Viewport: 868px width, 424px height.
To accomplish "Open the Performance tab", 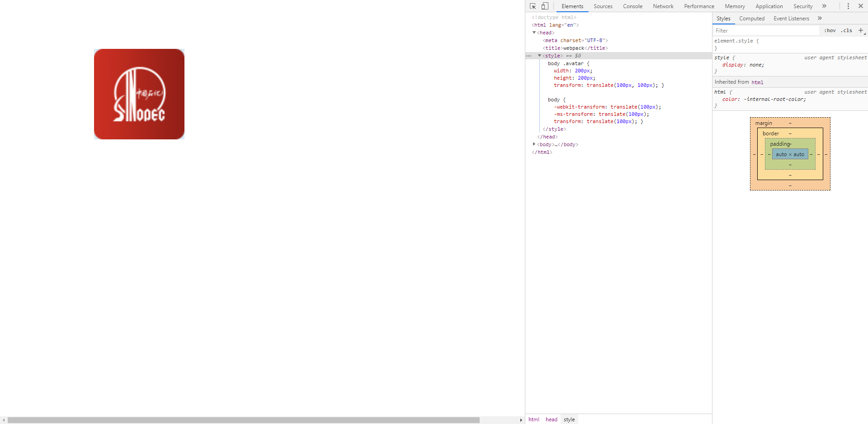I will click(x=699, y=6).
